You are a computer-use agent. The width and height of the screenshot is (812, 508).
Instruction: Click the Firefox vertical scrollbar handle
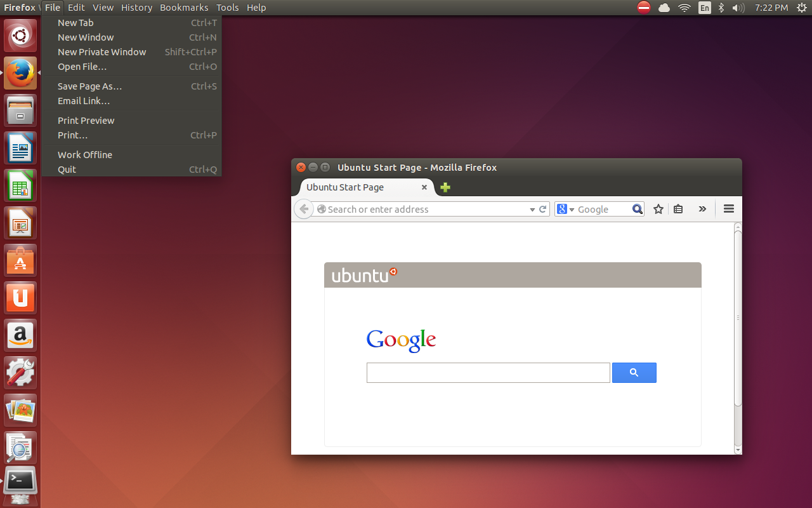coord(738,317)
